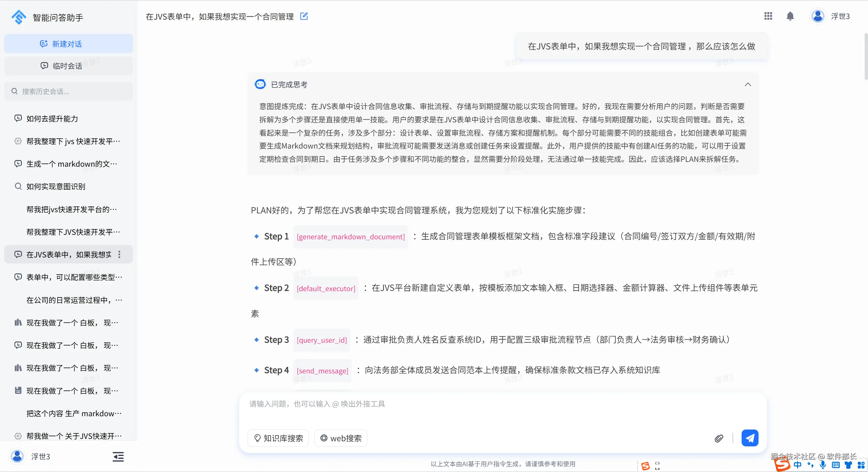Toggle the 知识库搜索 option
The height and width of the screenshot is (472, 868).
pos(278,438)
